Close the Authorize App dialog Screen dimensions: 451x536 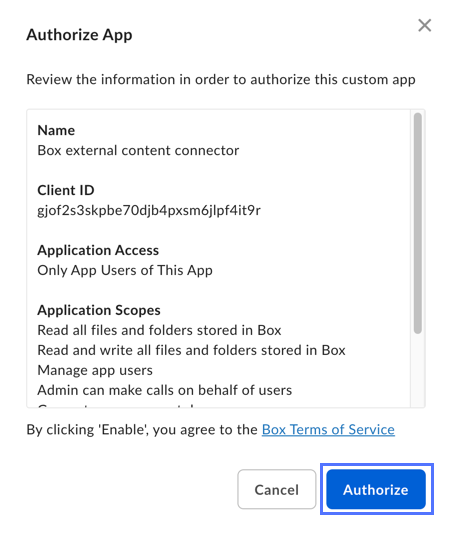[x=424, y=25]
